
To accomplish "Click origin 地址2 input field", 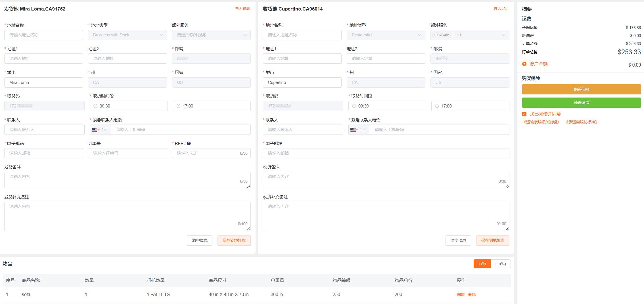I will click(127, 59).
